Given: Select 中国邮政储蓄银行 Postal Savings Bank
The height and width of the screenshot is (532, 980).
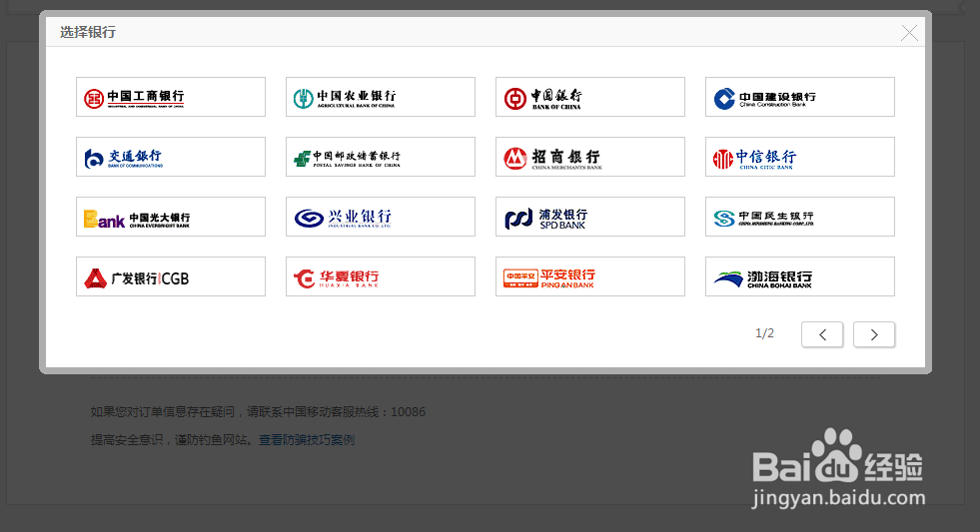Looking at the screenshot, I should (381, 157).
